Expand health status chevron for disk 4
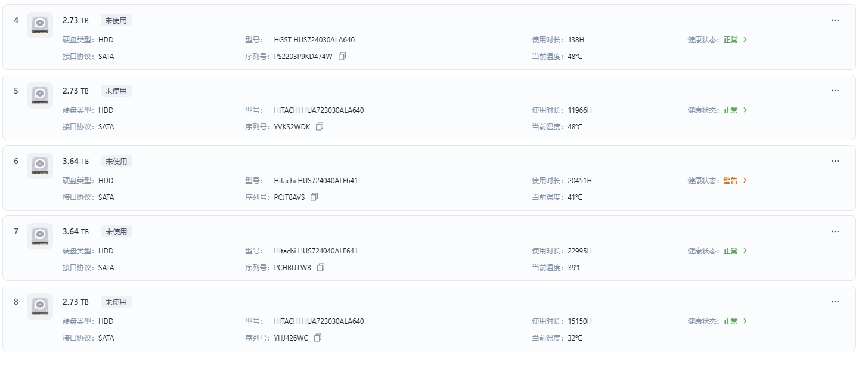 pyautogui.click(x=745, y=40)
